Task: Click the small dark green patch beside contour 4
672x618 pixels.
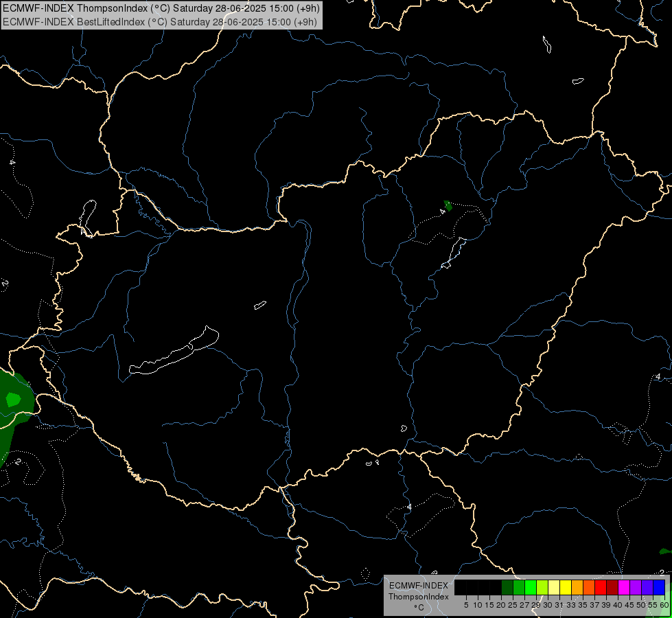Action: click(448, 205)
